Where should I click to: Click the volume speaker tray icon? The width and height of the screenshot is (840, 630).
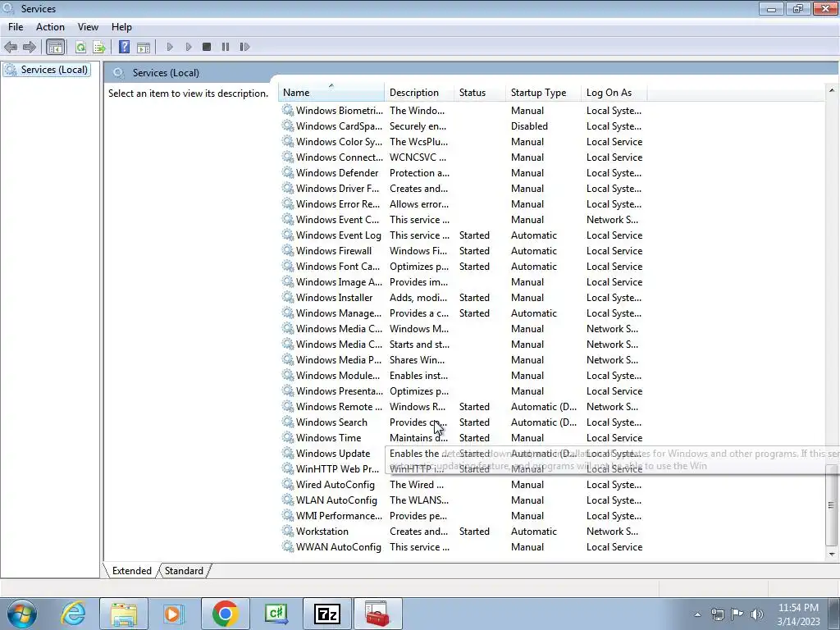click(757, 614)
